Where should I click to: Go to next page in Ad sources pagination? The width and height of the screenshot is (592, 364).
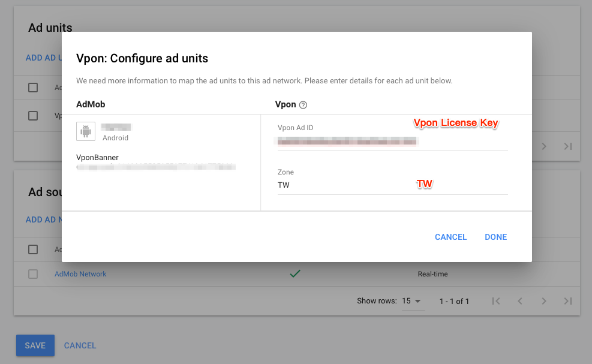(x=544, y=301)
